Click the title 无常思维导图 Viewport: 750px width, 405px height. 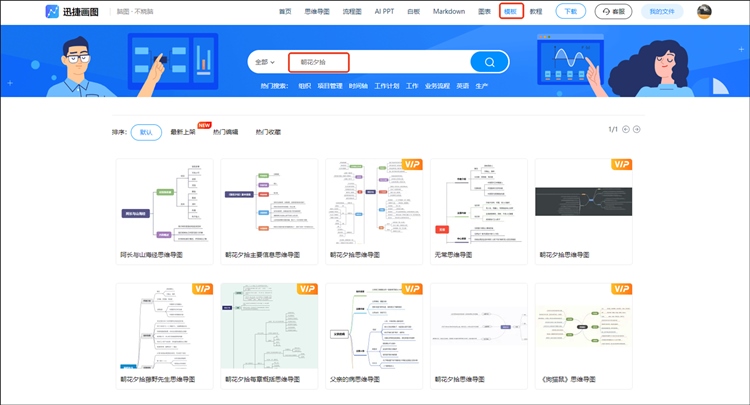453,255
